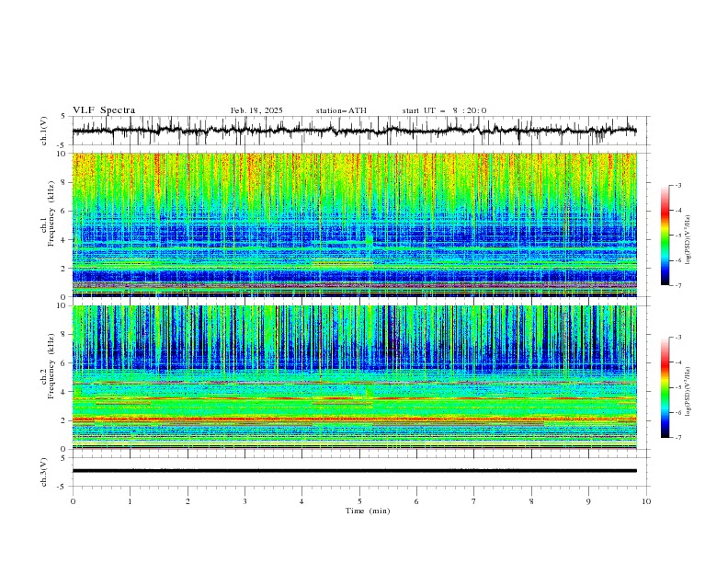This screenshot has height=563, width=728.
Task: Click the "-4" tick on ch.2 colorbar
Action: click(677, 362)
